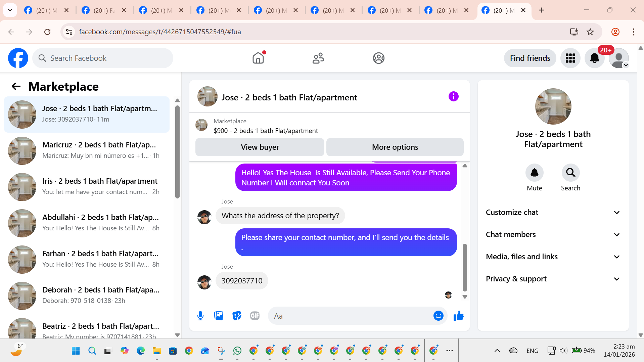The width and height of the screenshot is (644, 362).
Task: View site information in the address bar
Action: coord(69,32)
